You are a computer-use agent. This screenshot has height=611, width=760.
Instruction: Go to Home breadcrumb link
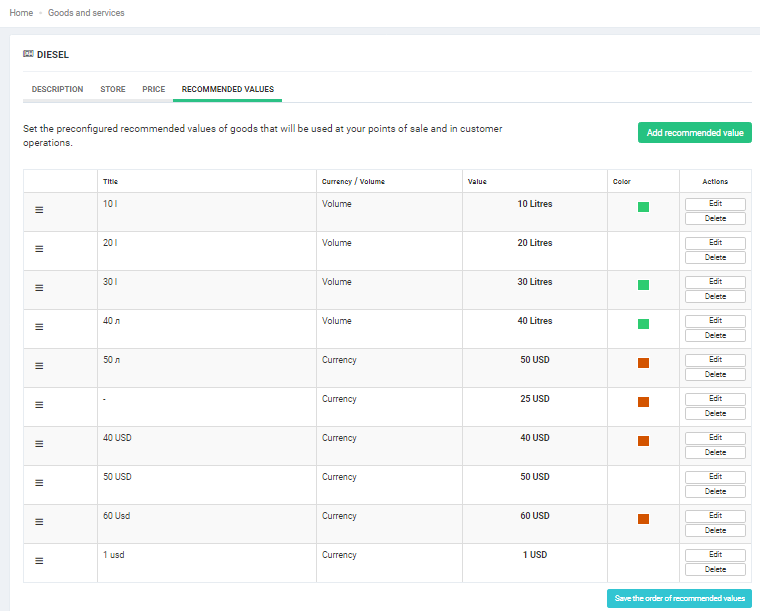tap(21, 13)
